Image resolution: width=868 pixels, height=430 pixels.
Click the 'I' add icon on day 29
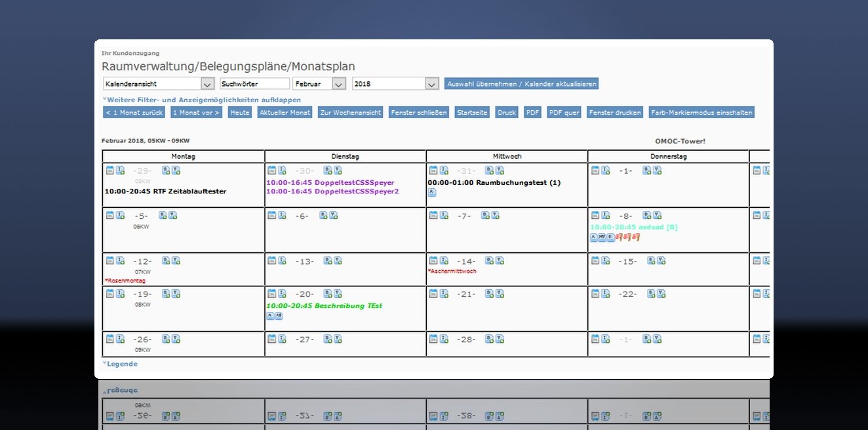[121, 170]
